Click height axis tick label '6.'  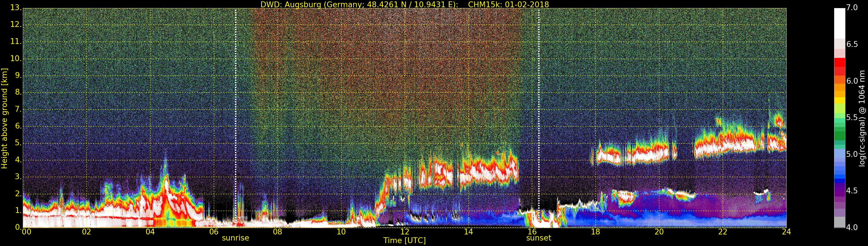18,126
